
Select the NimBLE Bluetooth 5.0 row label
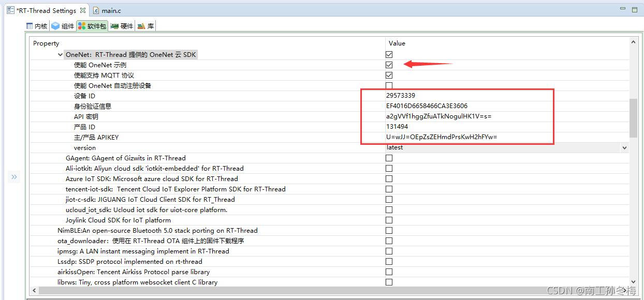(157, 230)
